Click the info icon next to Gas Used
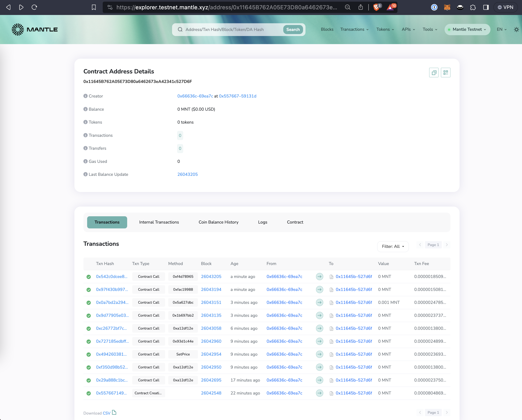 86,161
